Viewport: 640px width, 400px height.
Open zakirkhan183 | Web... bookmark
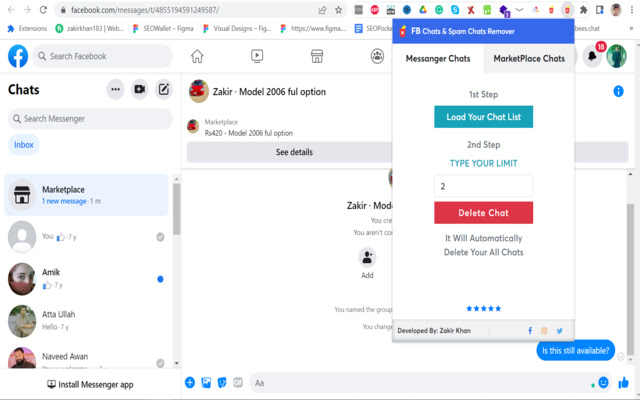pos(90,28)
